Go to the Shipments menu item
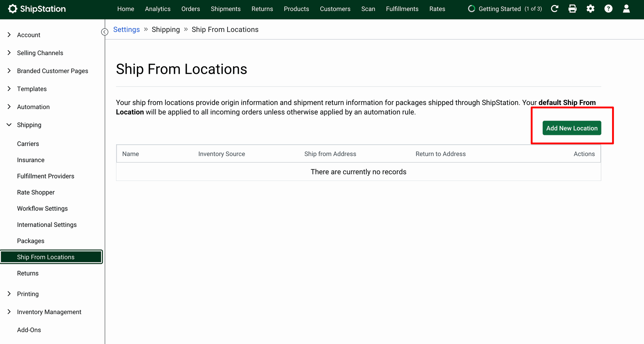Image resolution: width=644 pixels, height=344 pixels. coord(225,9)
